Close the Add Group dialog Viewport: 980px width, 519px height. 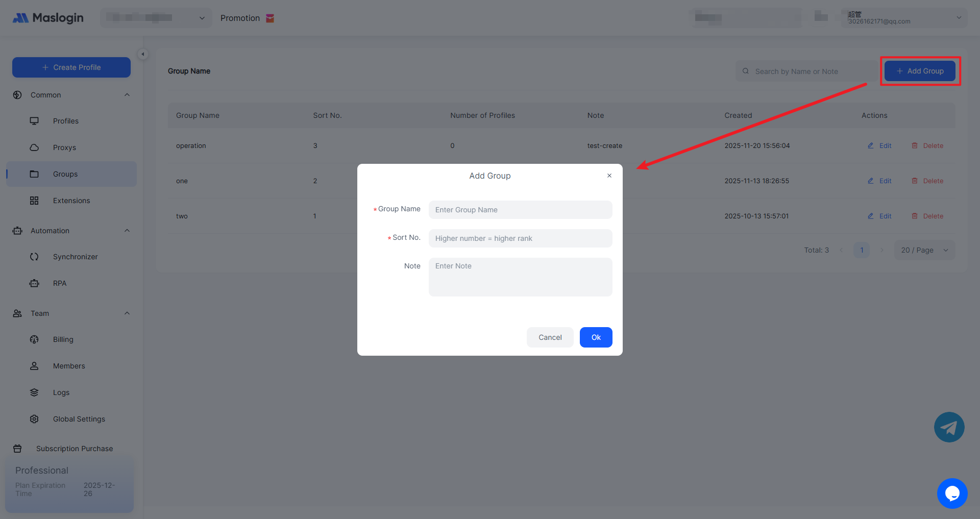(x=609, y=176)
